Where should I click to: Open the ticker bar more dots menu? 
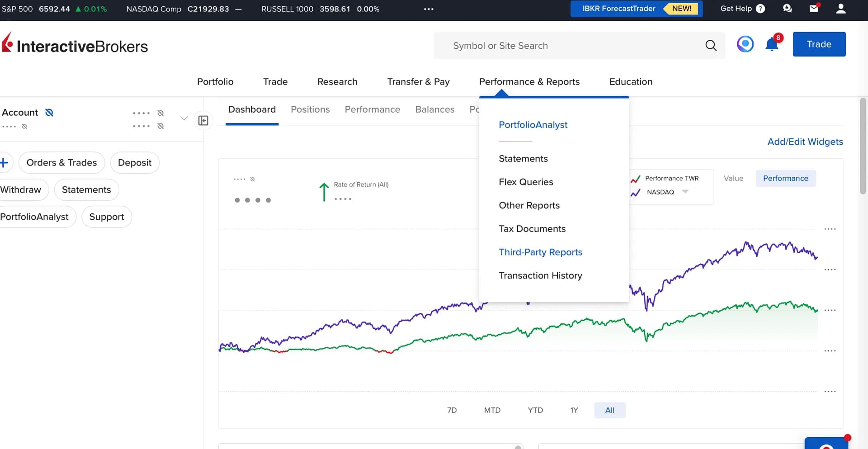pos(429,9)
